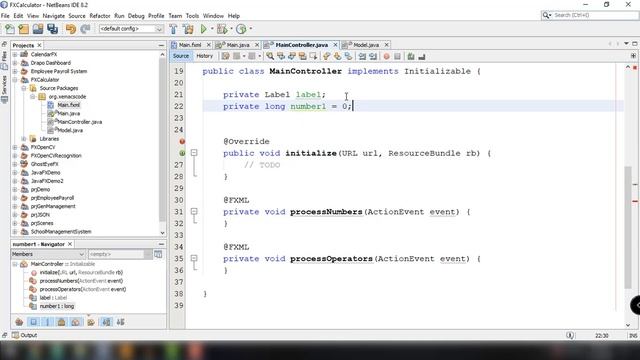
Task: Toggle Fully Qualified Names in Navigator
Action: [91, 322]
